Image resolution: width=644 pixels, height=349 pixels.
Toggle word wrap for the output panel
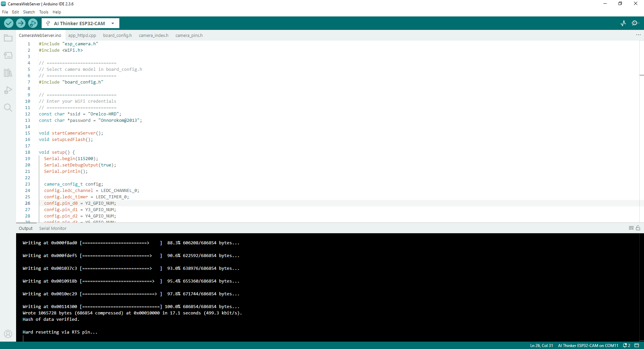[x=631, y=228]
